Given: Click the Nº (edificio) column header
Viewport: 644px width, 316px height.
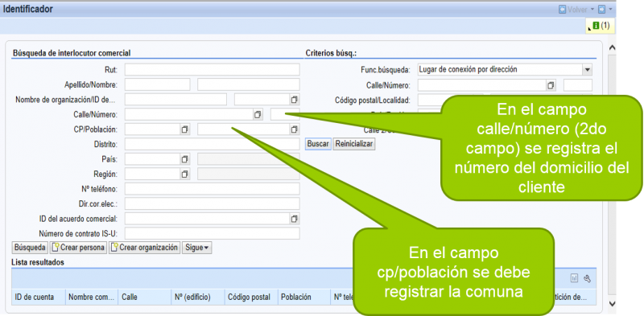Looking at the screenshot, I should pos(197,298).
